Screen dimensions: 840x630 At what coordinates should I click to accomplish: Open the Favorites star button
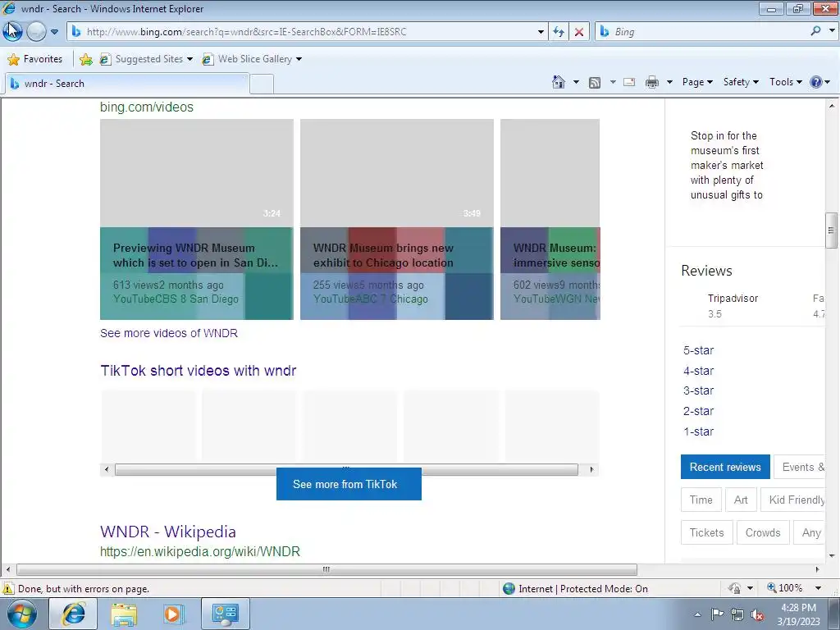point(35,59)
